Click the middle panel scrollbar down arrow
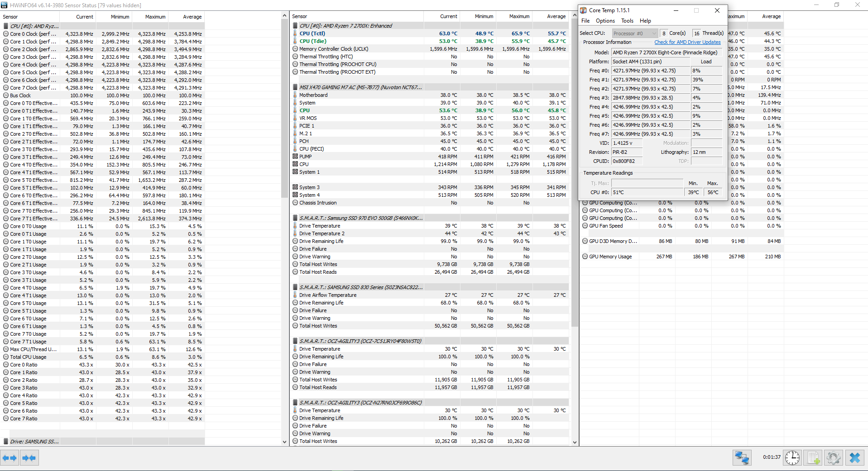868x471 pixels. (575, 442)
